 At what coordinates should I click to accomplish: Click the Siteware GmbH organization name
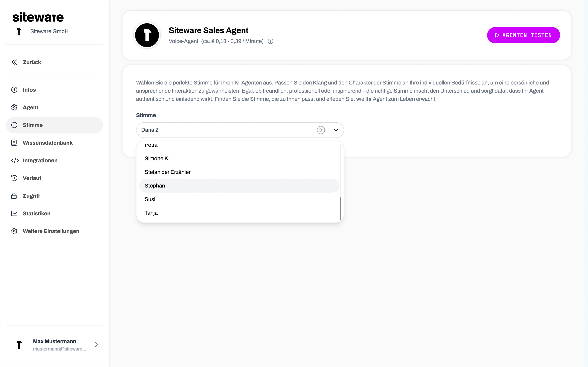(x=49, y=31)
